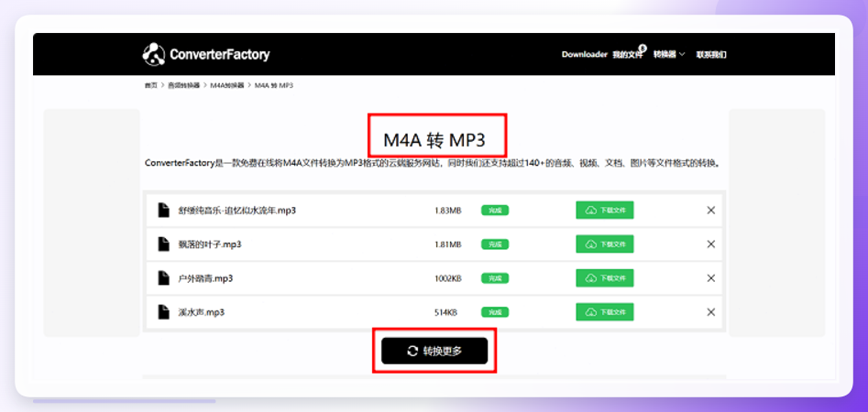Click the file icon for 舒缓纯音乐-追忆似水流年.mp3

tap(163, 211)
